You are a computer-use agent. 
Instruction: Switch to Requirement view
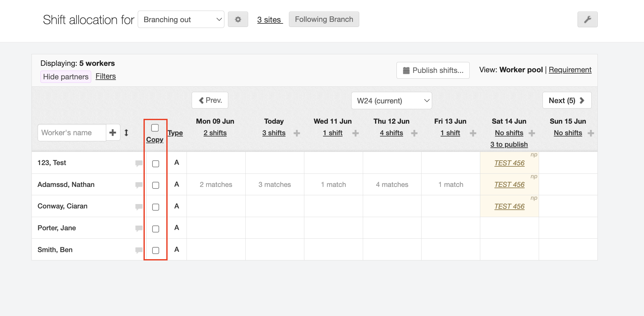click(x=570, y=70)
